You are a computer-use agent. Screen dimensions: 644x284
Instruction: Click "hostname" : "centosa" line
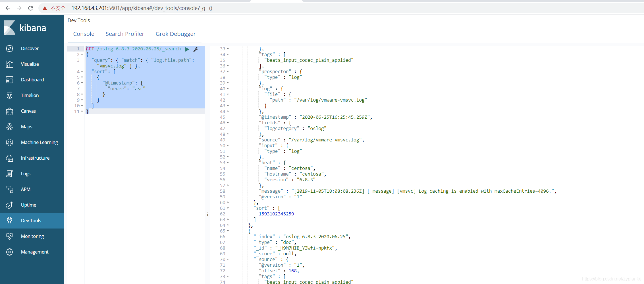click(295, 174)
